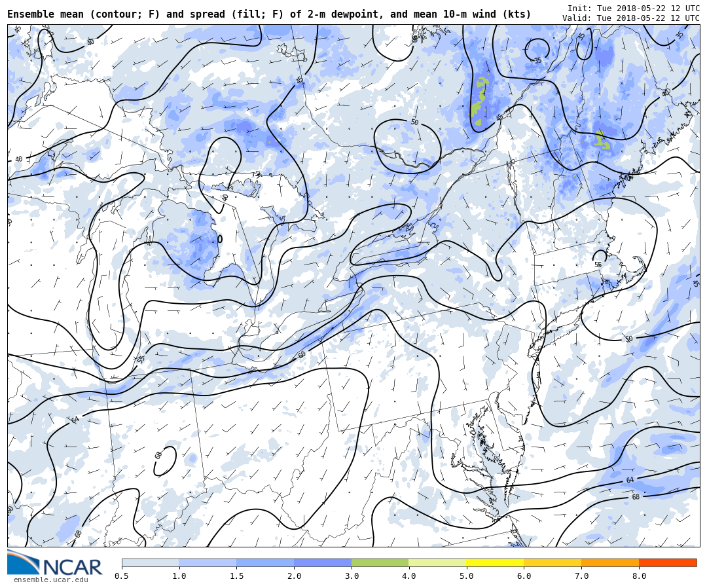Click the 50 contour label over the Atlantic
Viewport: 707px width, 588px height.
(x=628, y=339)
